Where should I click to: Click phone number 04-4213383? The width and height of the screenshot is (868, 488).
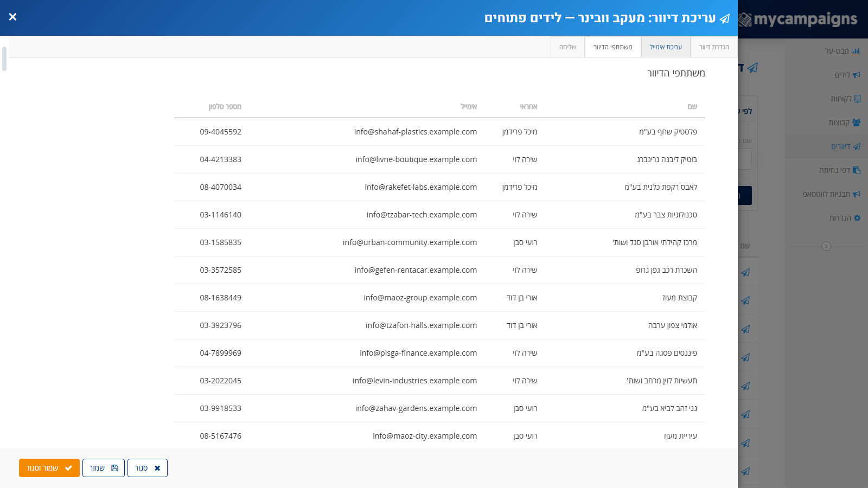[221, 159]
